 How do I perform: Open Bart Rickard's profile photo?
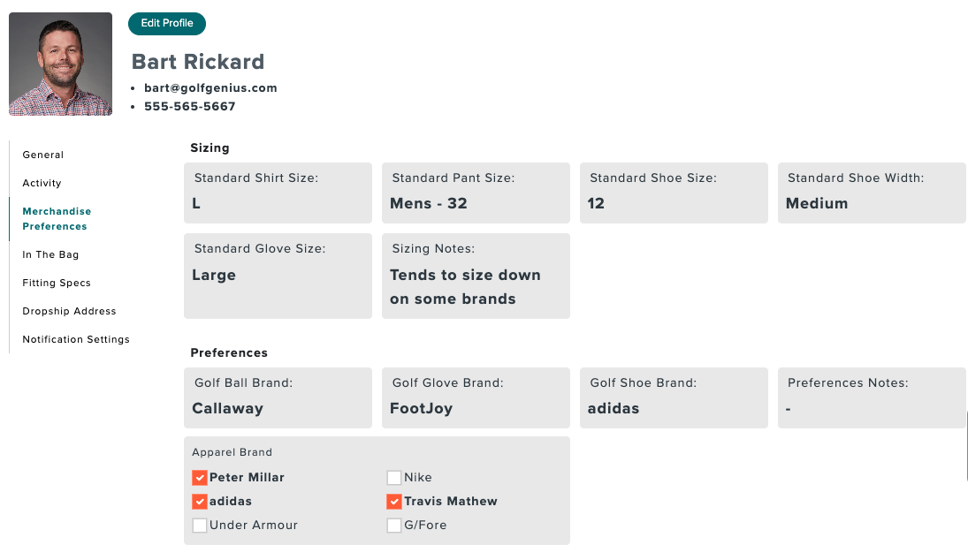[60, 64]
